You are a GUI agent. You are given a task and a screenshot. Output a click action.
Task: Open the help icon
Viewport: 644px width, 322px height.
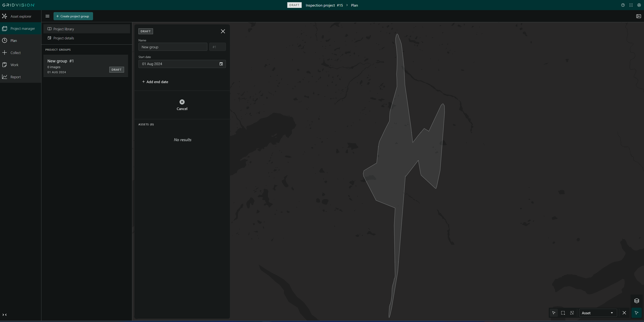pos(623,5)
